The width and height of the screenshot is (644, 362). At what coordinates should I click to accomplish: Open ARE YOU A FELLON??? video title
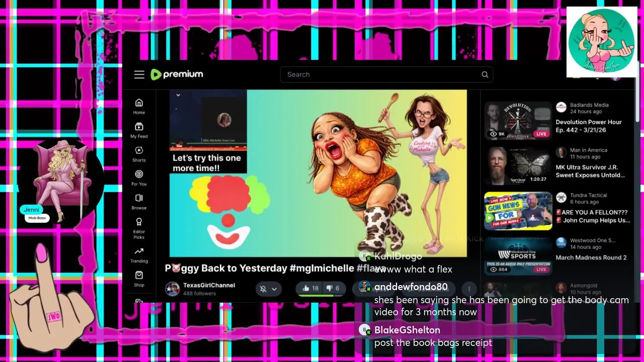coord(593,216)
